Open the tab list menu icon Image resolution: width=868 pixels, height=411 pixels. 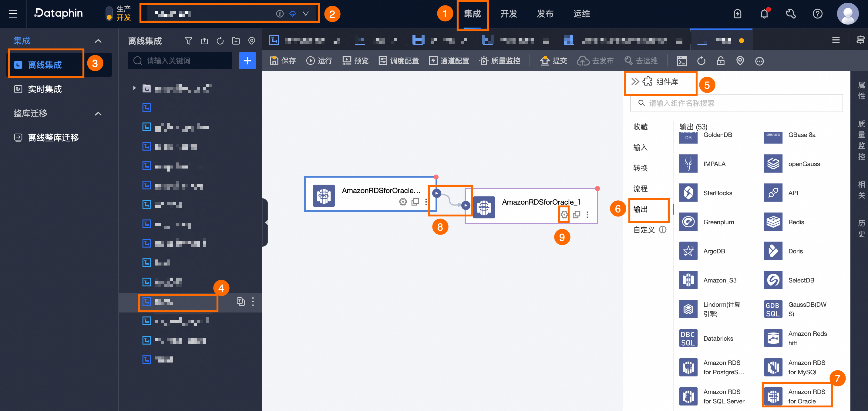pos(836,40)
